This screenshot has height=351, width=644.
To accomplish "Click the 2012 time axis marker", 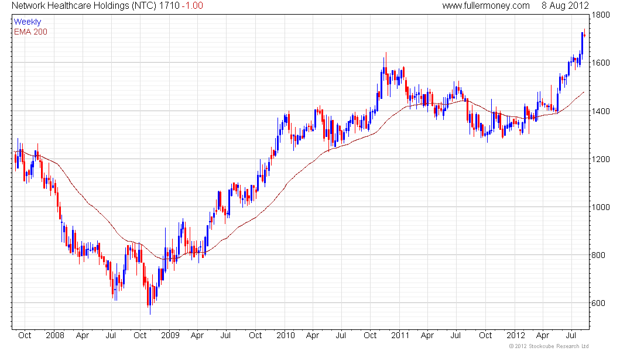I will click(515, 336).
